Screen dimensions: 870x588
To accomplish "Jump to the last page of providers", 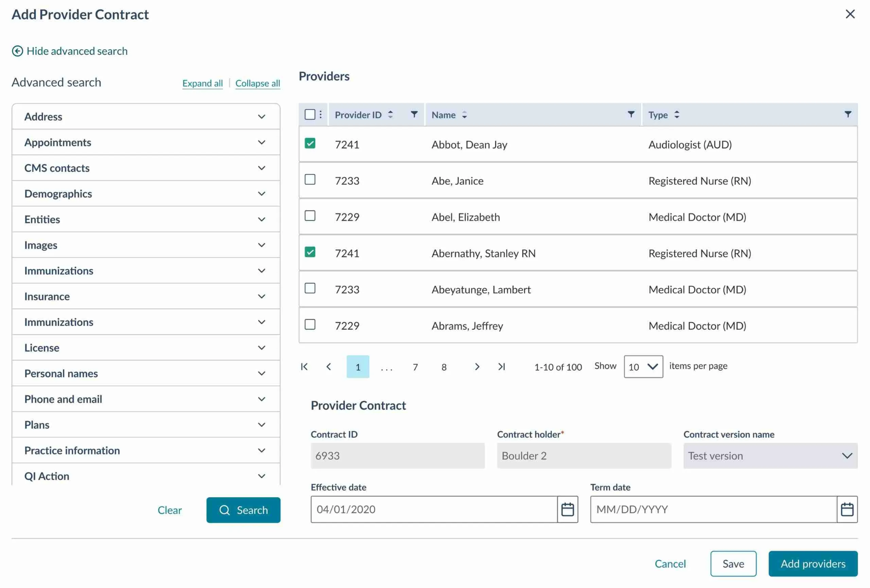I will coord(502,366).
